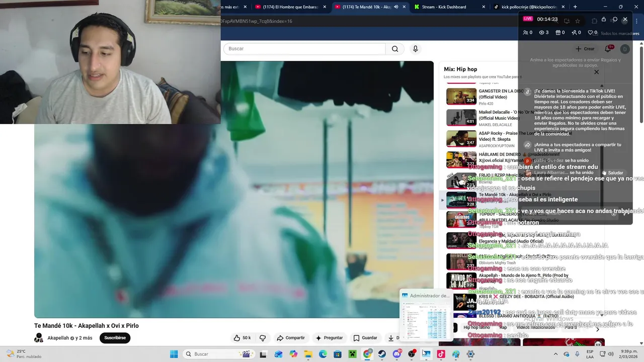
Task: Toggle the lock icon in LIVE overlay
Action: (x=604, y=20)
